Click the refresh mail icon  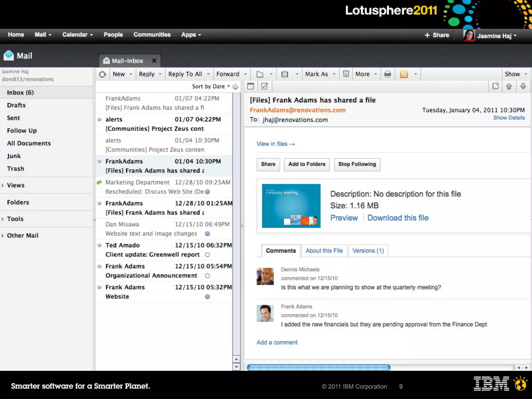(x=103, y=74)
